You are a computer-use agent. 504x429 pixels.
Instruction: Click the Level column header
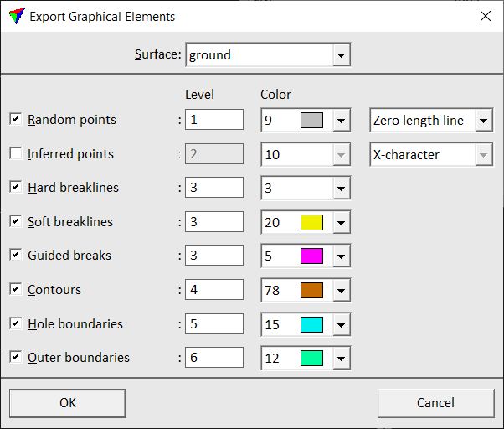coord(199,95)
